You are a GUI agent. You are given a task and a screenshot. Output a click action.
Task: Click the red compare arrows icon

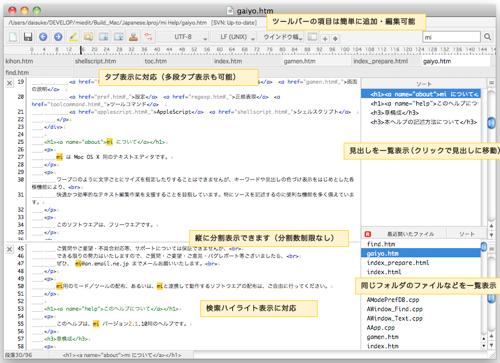148,37
